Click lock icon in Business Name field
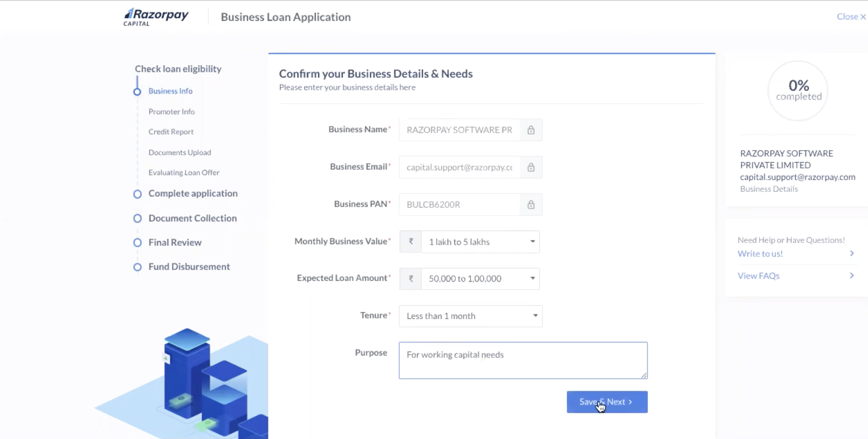 [x=531, y=130]
